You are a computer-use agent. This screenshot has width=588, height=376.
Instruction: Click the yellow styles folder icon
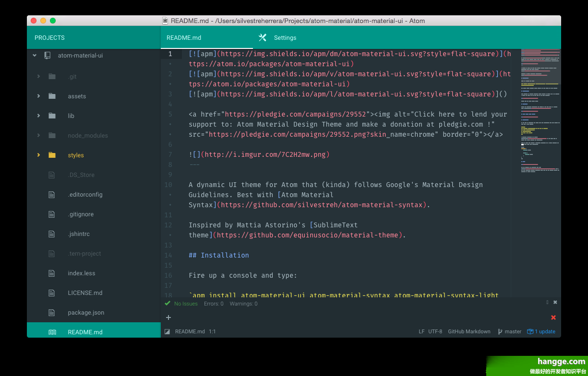(x=52, y=155)
